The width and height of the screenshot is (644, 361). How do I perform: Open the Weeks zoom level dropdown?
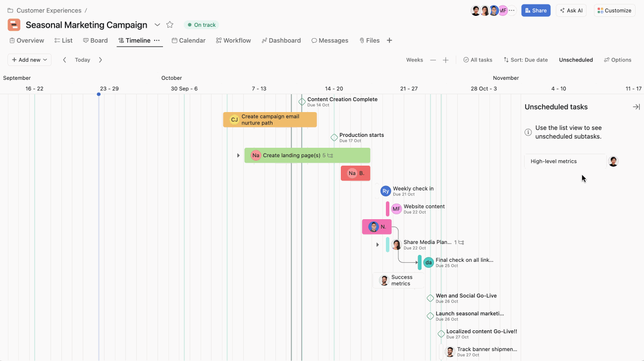coord(414,60)
